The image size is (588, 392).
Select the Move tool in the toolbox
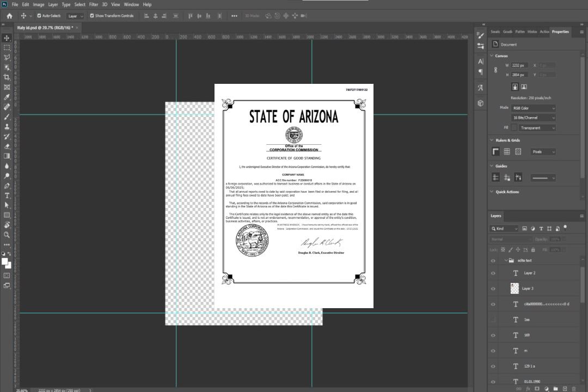coord(7,38)
